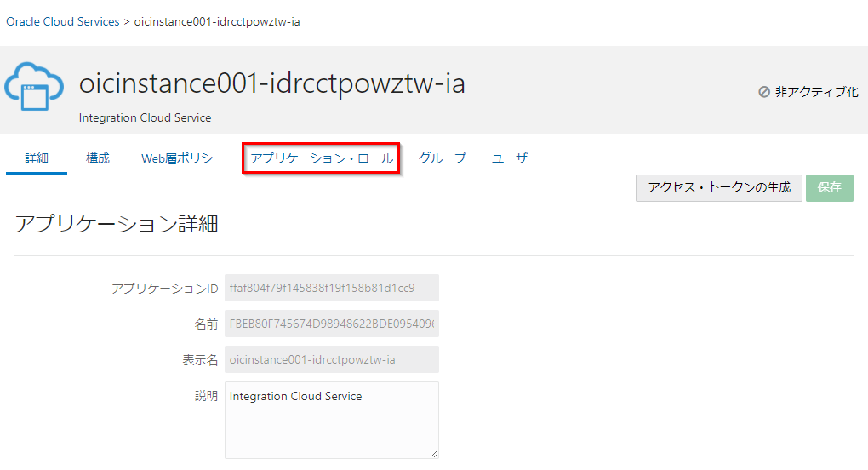Switch to the 詳細 tab
The height and width of the screenshot is (470, 868).
click(37, 158)
